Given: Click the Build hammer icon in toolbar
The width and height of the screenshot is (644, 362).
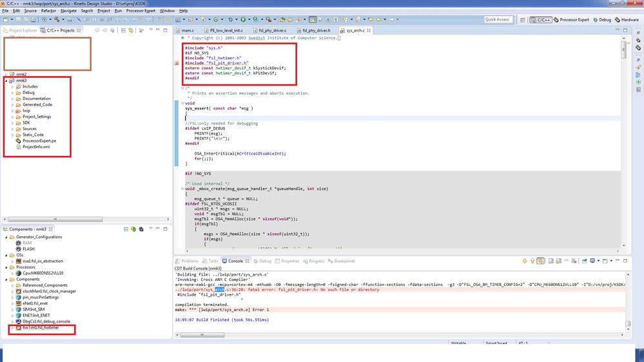Looking at the screenshot, I should coord(57,19).
